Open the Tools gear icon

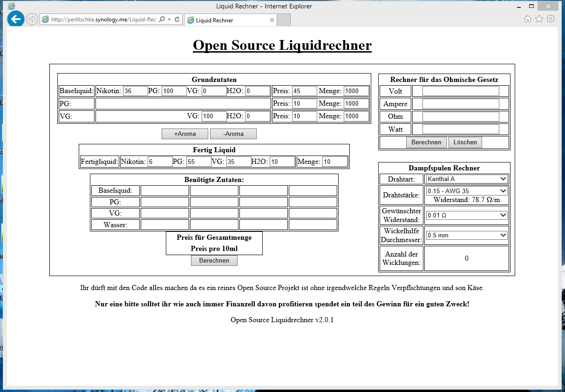551,19
